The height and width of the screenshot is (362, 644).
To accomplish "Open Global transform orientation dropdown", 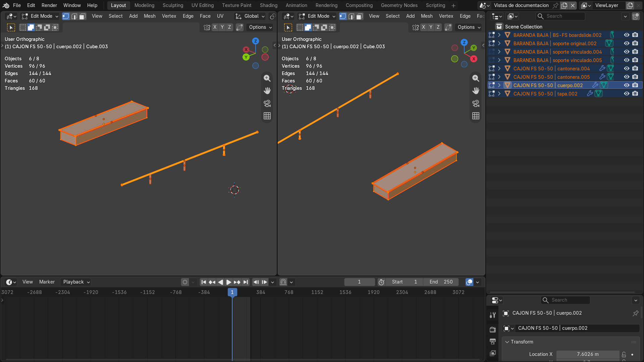I will (x=250, y=16).
